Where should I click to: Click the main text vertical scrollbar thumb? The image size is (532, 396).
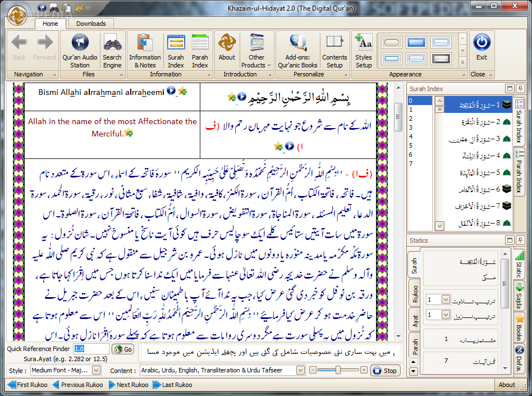(398, 117)
